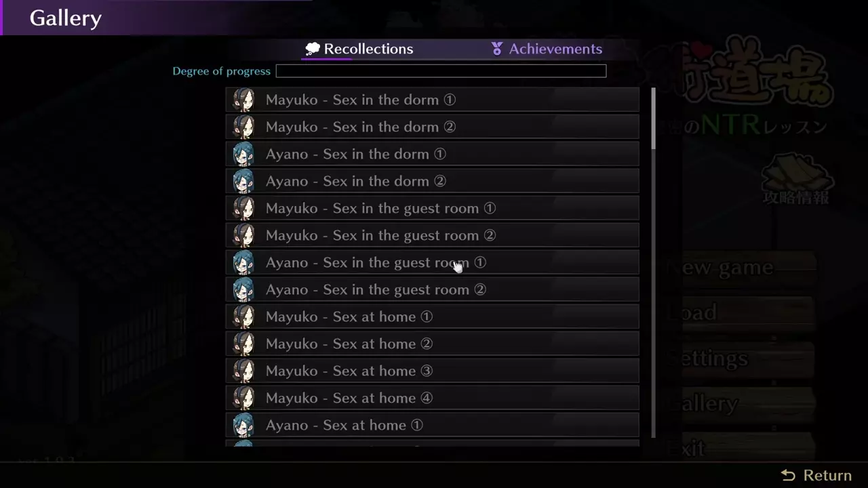Click the gallery list vertical scrollbar
The height and width of the screenshot is (488, 868).
coord(653,262)
